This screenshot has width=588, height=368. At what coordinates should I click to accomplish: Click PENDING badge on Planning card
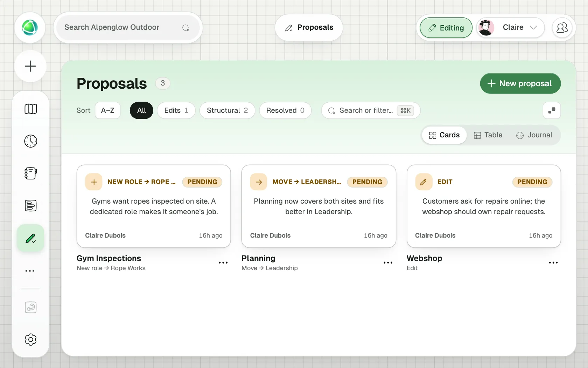coord(367,182)
